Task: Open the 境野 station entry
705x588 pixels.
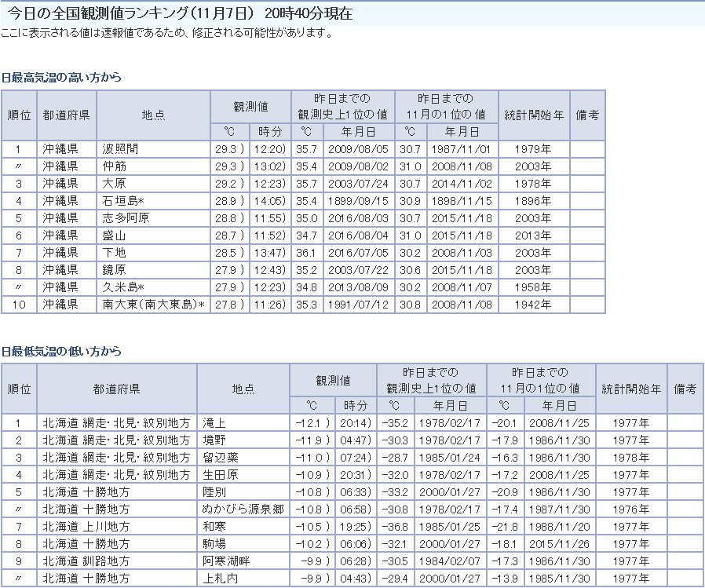Action: [213, 440]
